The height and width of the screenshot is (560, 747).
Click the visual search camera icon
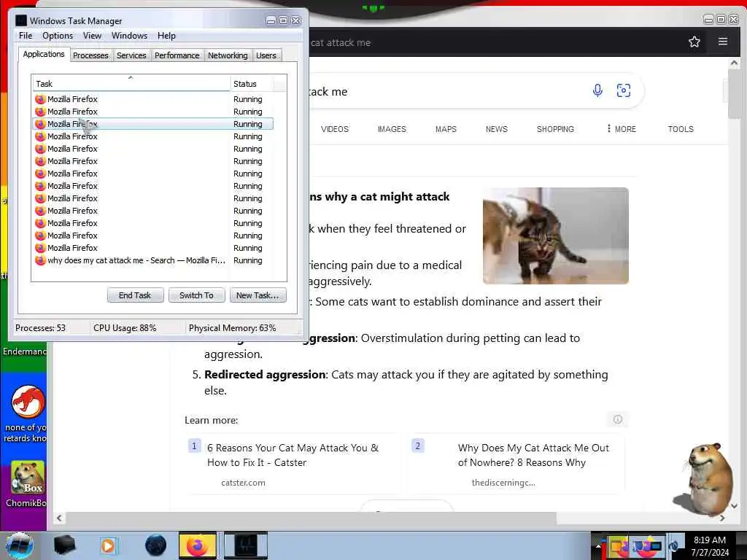click(x=624, y=90)
